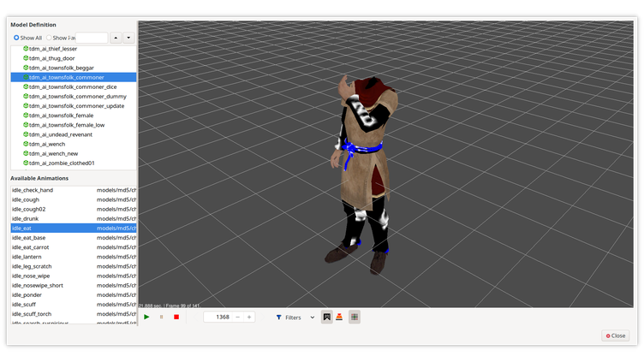Image resolution: width=644 pixels, height=362 pixels.
Task: Click the filter funnel icon
Action: (x=279, y=317)
